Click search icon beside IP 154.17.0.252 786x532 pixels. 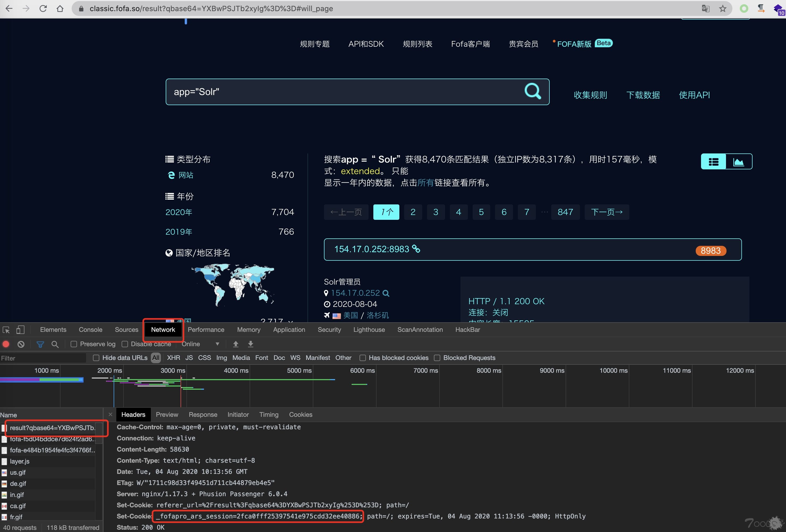tap(386, 293)
